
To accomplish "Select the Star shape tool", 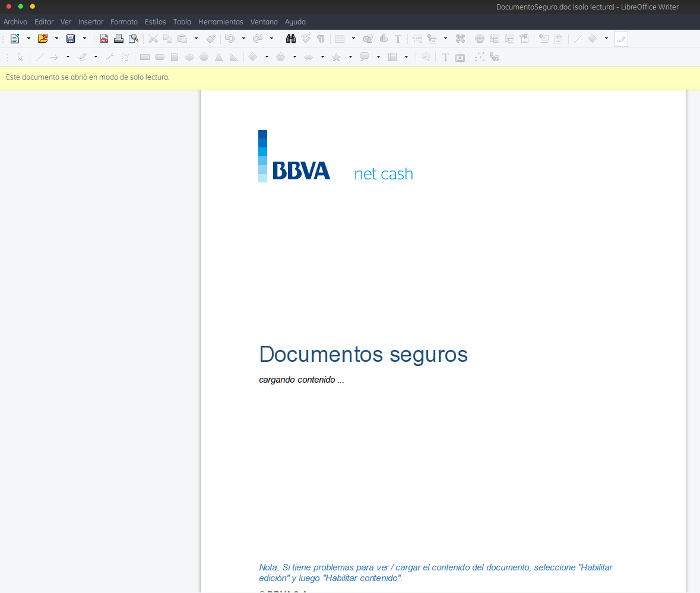I will (336, 57).
